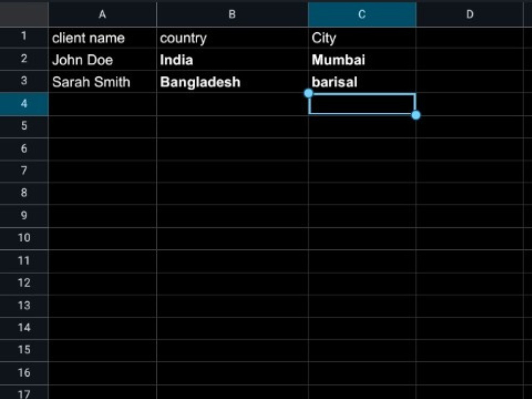Select row 11 header
The width and height of the screenshot is (532, 399).
coord(24,261)
